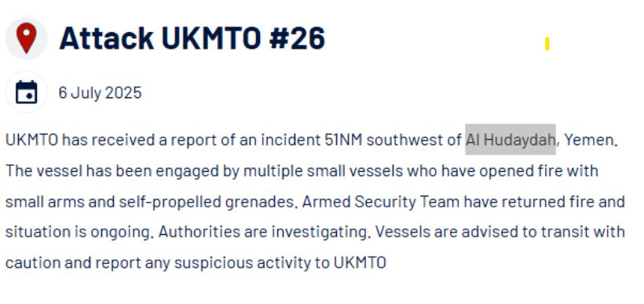
Task: Click the small yellow marker near the heading
Action: tap(547, 43)
